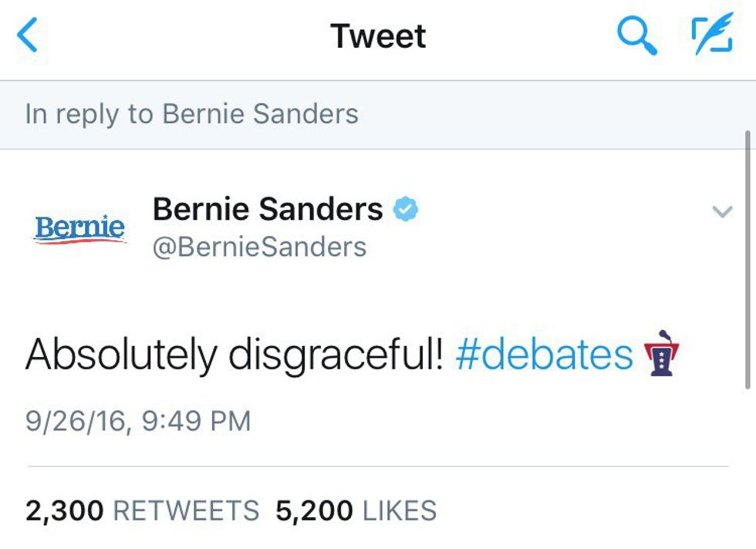Click the blue verified badge

point(406,210)
